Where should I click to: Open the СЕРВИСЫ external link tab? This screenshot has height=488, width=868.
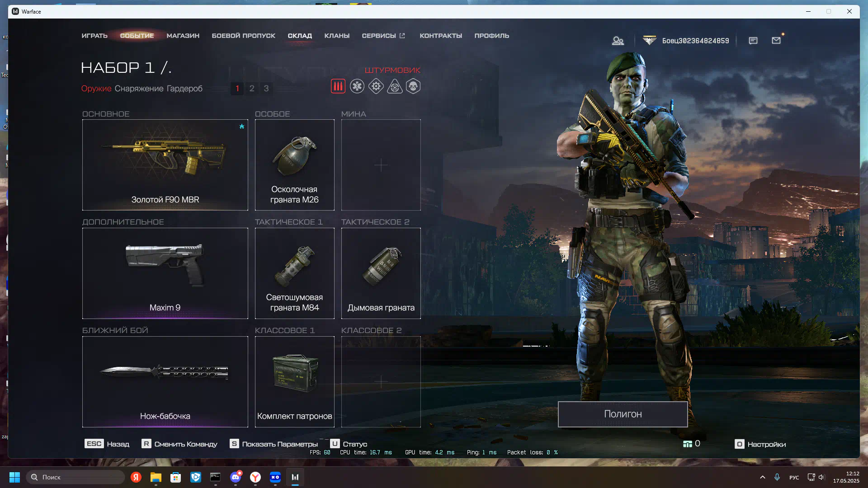pos(383,36)
